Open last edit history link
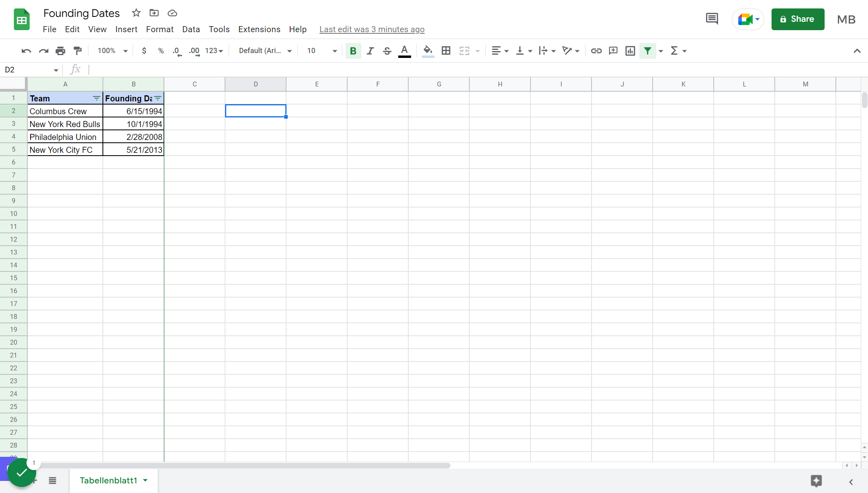Screen dimensions: 868x493 point(372,29)
